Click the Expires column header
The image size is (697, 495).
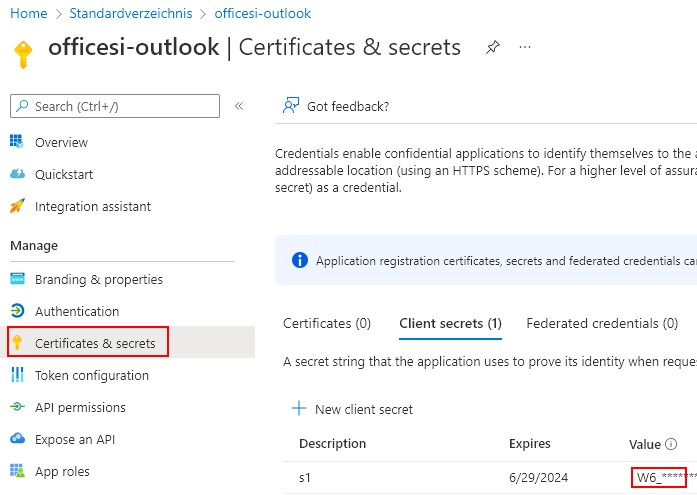pyautogui.click(x=529, y=443)
